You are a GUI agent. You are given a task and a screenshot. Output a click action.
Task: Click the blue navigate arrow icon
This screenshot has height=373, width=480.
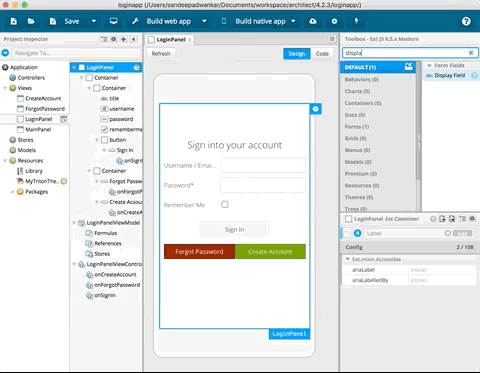[x=5, y=53]
